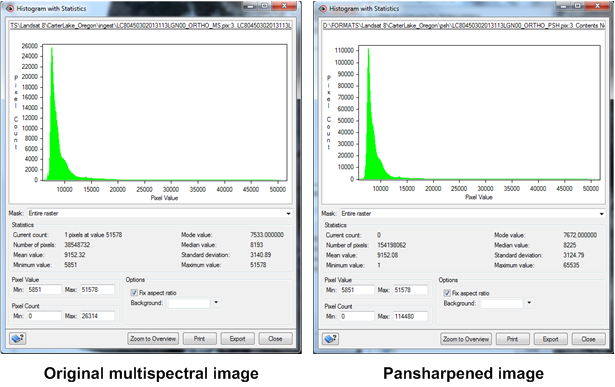Click app icon in left window title bar

(x=10, y=8)
